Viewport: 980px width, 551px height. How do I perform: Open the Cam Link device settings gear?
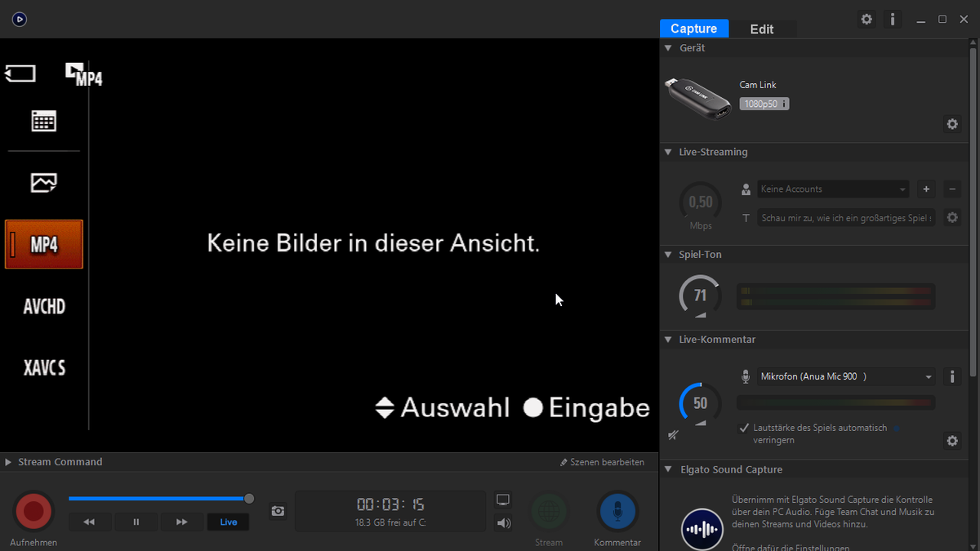click(951, 124)
